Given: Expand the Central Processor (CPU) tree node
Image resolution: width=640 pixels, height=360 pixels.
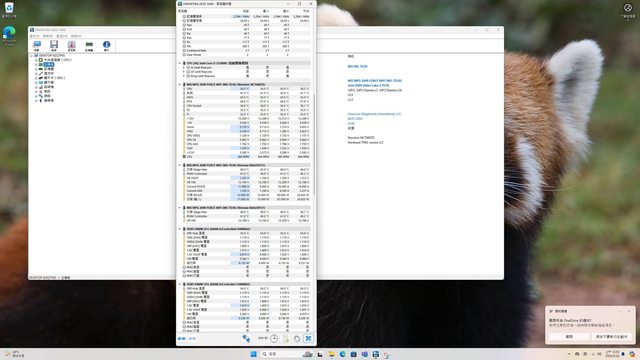Looking at the screenshot, I should 36,60.
